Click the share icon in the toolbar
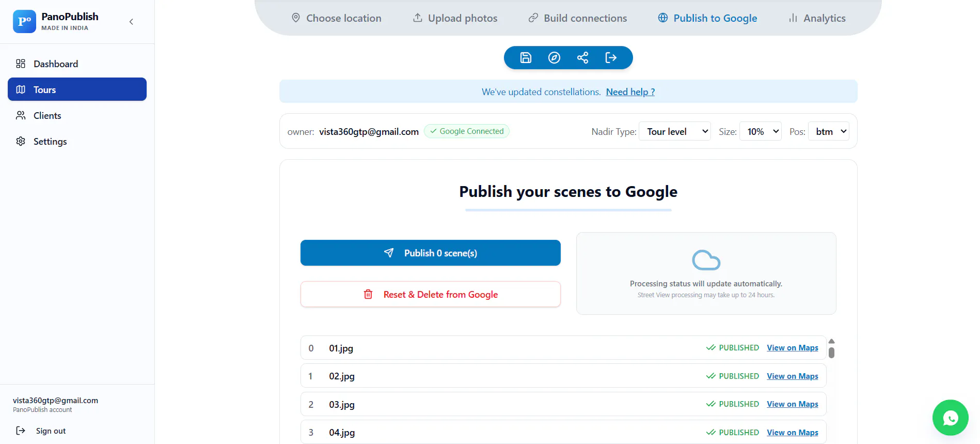This screenshot has width=980, height=444. point(583,57)
